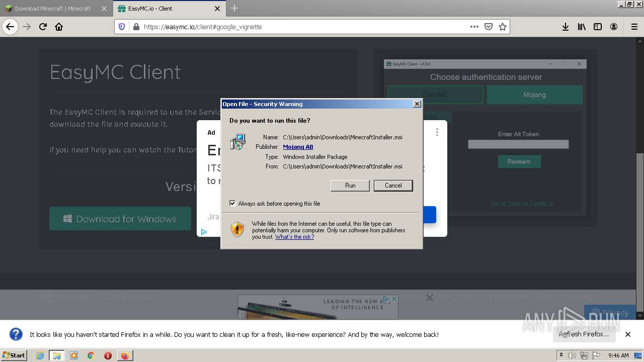The image size is (644, 362).
Task: Cancel the security warning dialog
Action: coord(393,186)
